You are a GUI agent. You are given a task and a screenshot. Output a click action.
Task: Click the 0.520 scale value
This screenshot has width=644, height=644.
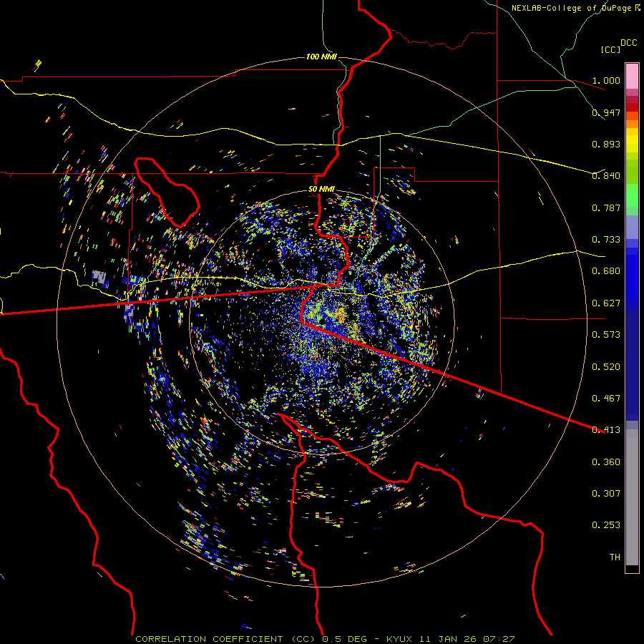(x=606, y=367)
